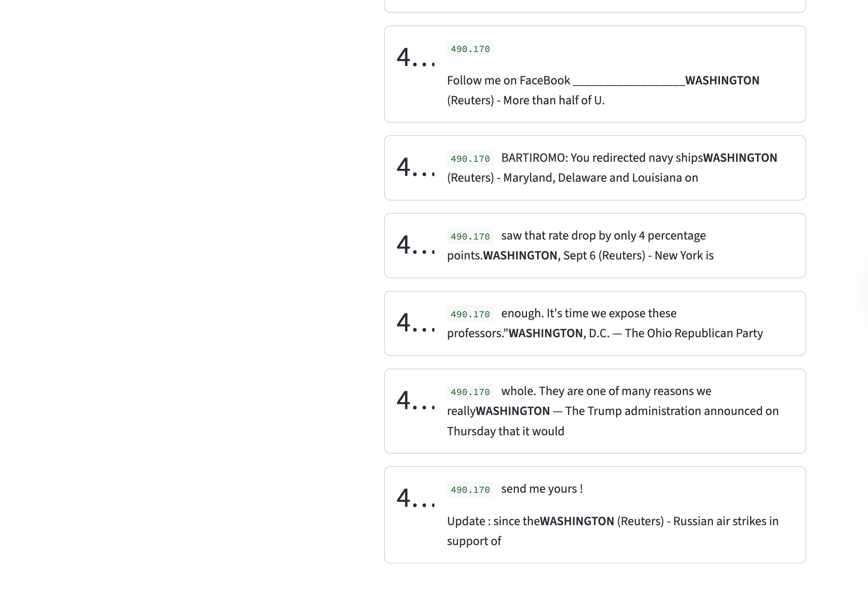
Task: Click bold WASHINGTON after the FaceBook underscores
Action: pos(722,80)
